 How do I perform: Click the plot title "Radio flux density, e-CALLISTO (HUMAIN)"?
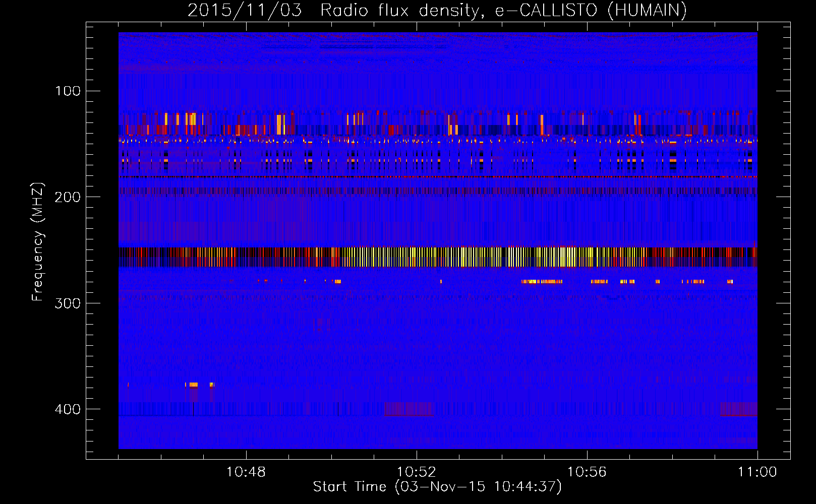coord(503,11)
